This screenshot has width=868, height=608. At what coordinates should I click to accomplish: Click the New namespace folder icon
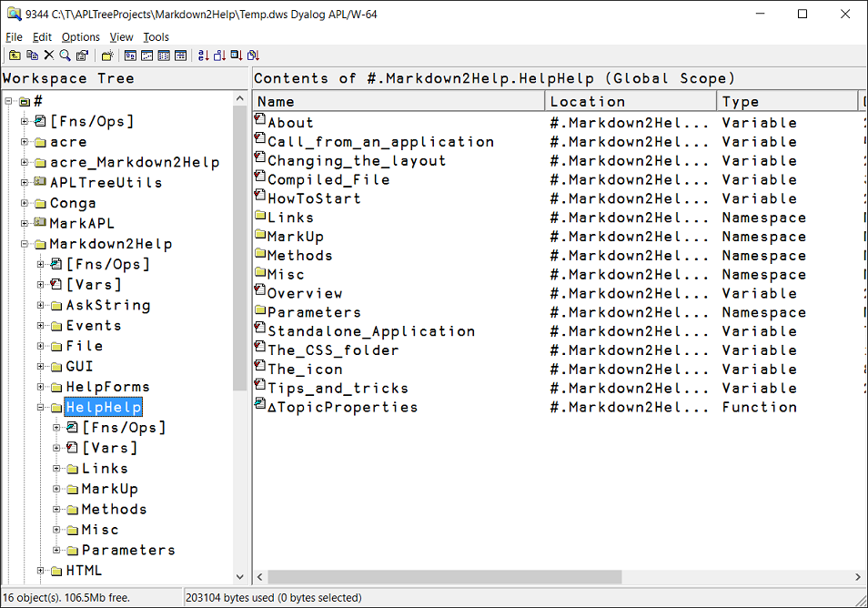tap(107, 56)
